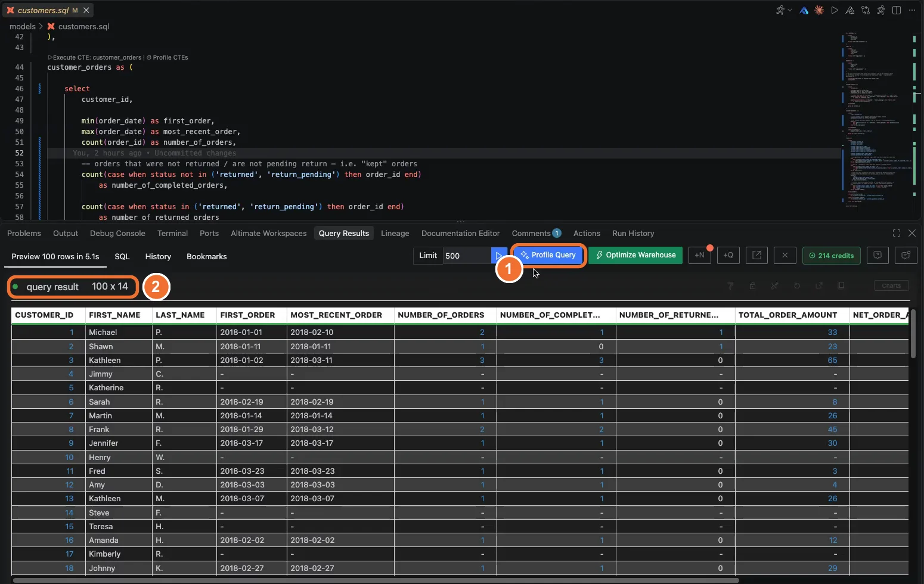Click the feedback chat icon button
The width and height of the screenshot is (924, 584).
pos(906,255)
